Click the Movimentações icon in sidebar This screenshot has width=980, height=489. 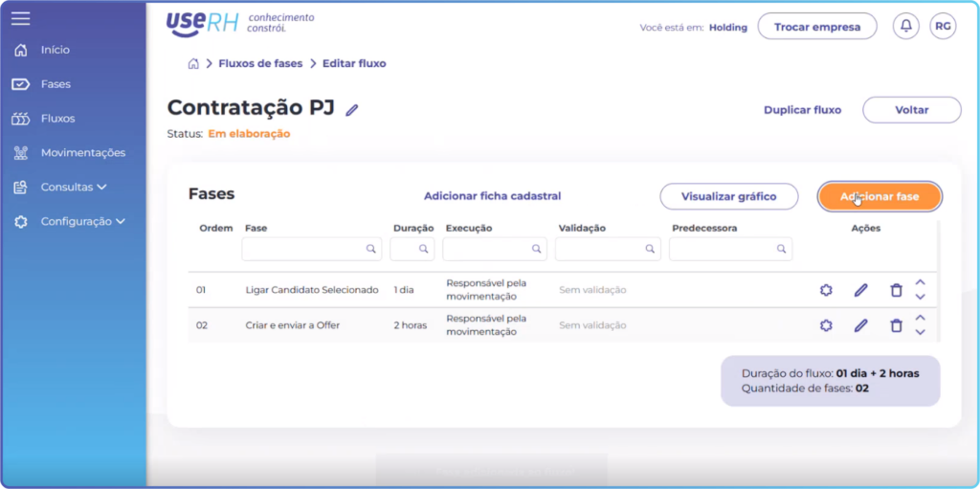coord(21,153)
